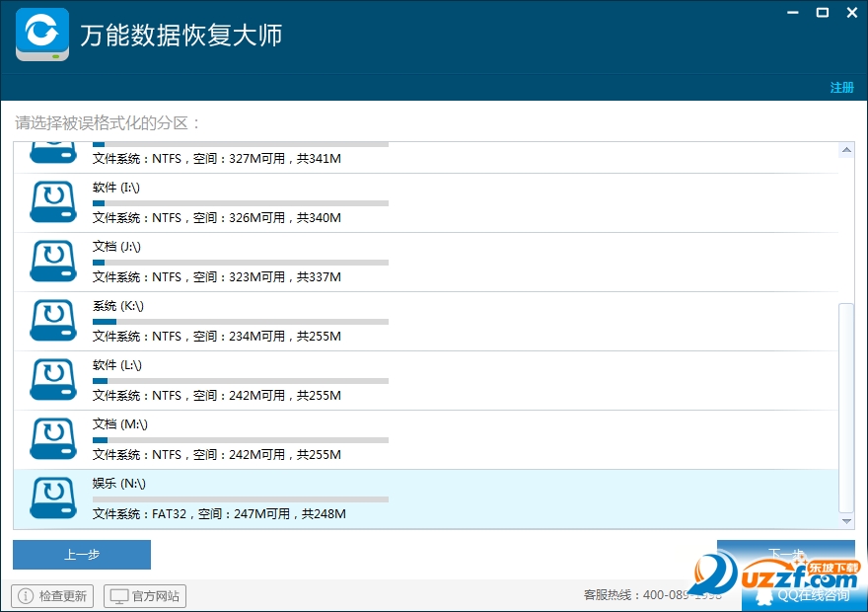Click the partition list's scroll down arrow

846,521
